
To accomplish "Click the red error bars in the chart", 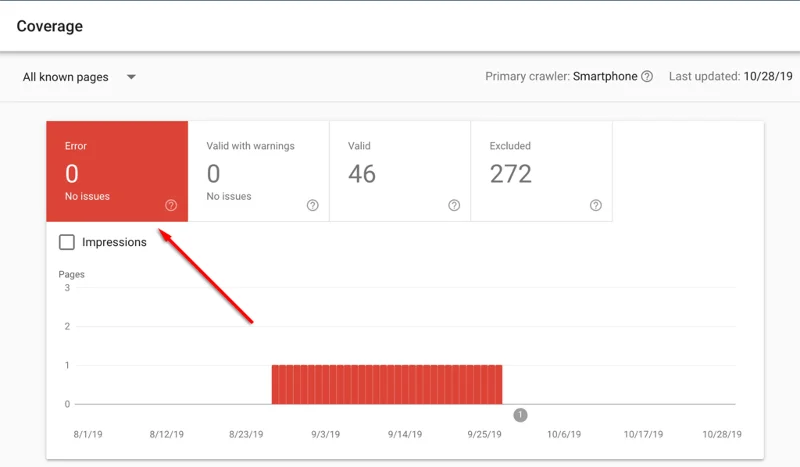I will point(387,384).
